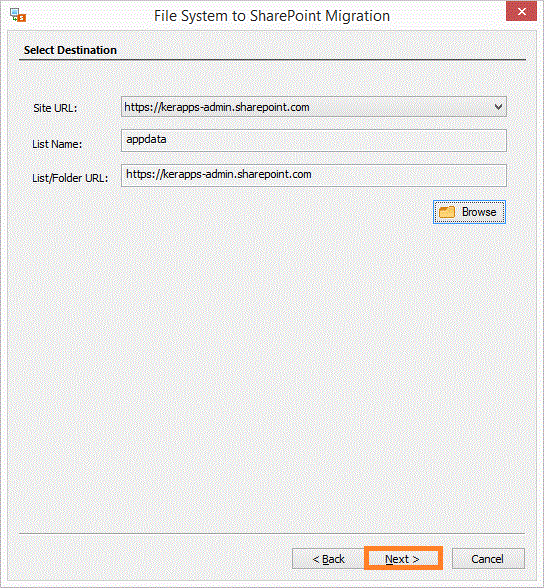This screenshot has height=588, width=544.
Task: Close the File System to SharePoint Migration dialog
Action: (x=521, y=11)
